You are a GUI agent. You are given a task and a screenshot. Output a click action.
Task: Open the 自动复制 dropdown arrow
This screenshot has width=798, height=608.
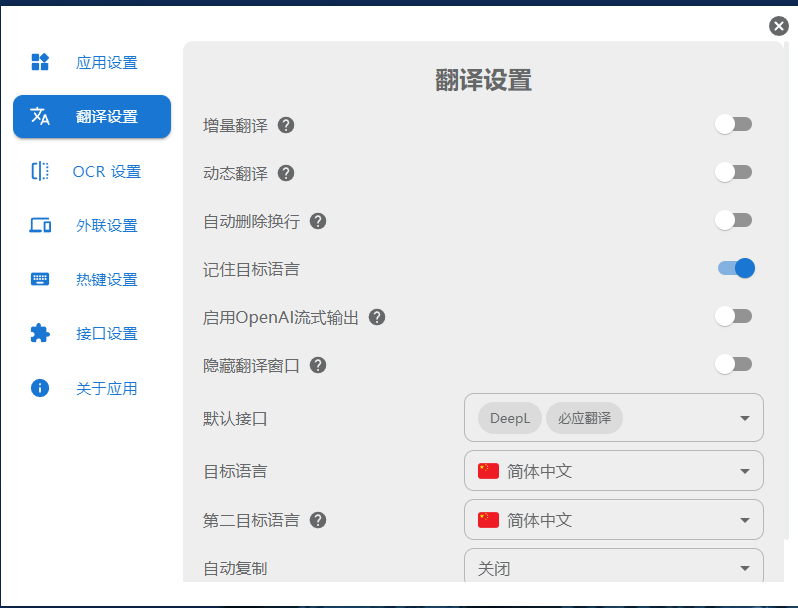(745, 568)
